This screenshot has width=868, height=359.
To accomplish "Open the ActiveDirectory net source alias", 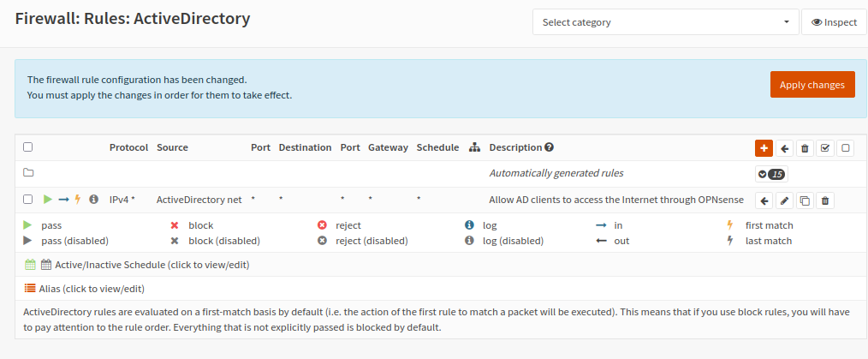I will tap(199, 200).
